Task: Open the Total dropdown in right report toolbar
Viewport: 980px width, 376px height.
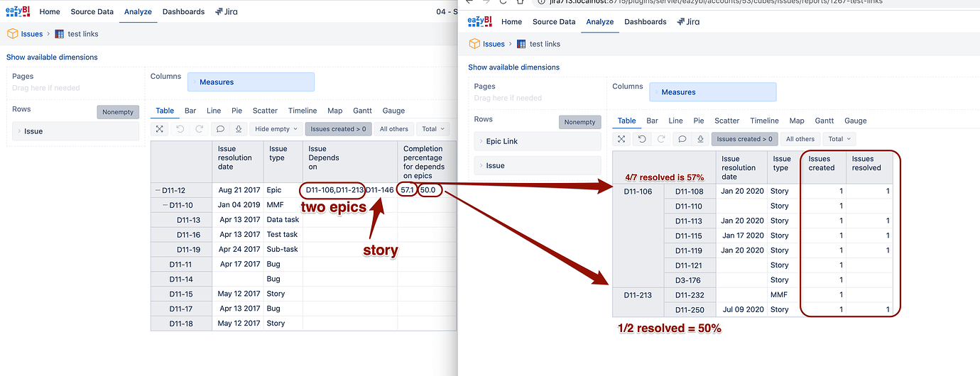Action: coord(839,139)
